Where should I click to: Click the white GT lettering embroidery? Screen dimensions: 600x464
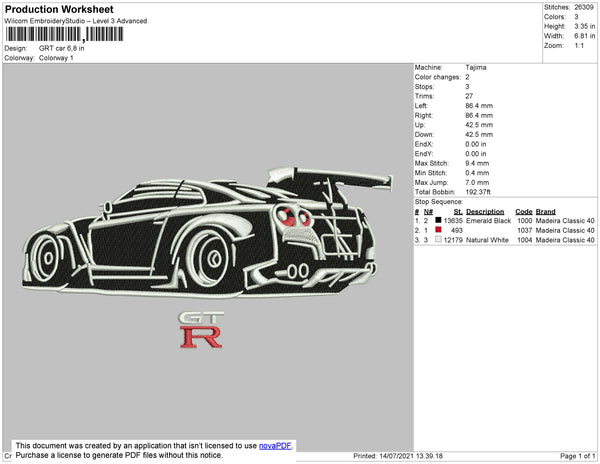pos(201,318)
